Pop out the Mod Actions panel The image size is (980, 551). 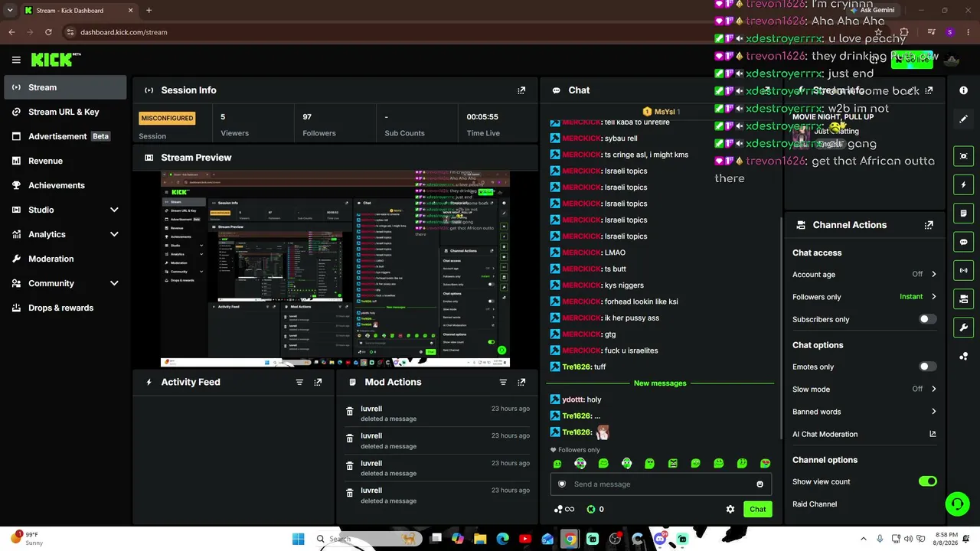tap(521, 382)
